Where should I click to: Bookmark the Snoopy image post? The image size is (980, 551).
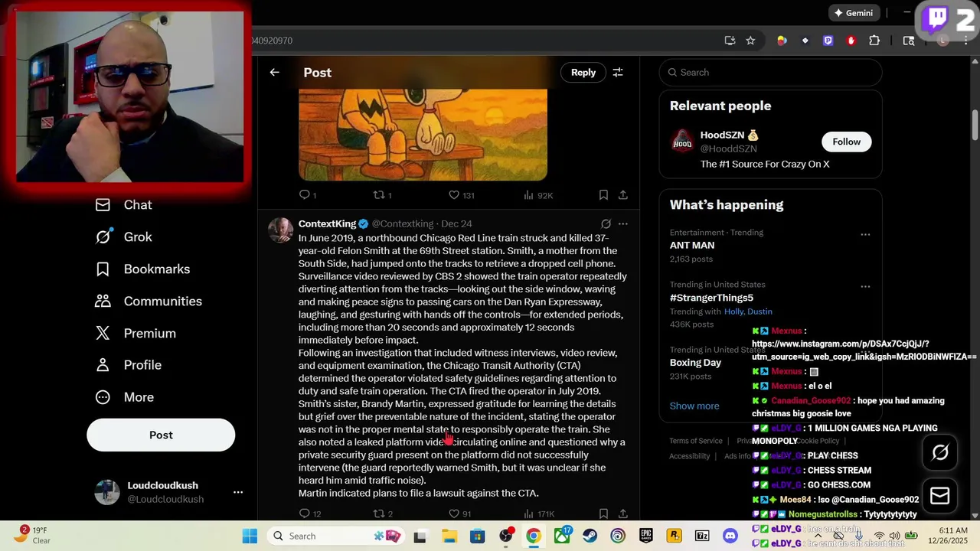603,195
